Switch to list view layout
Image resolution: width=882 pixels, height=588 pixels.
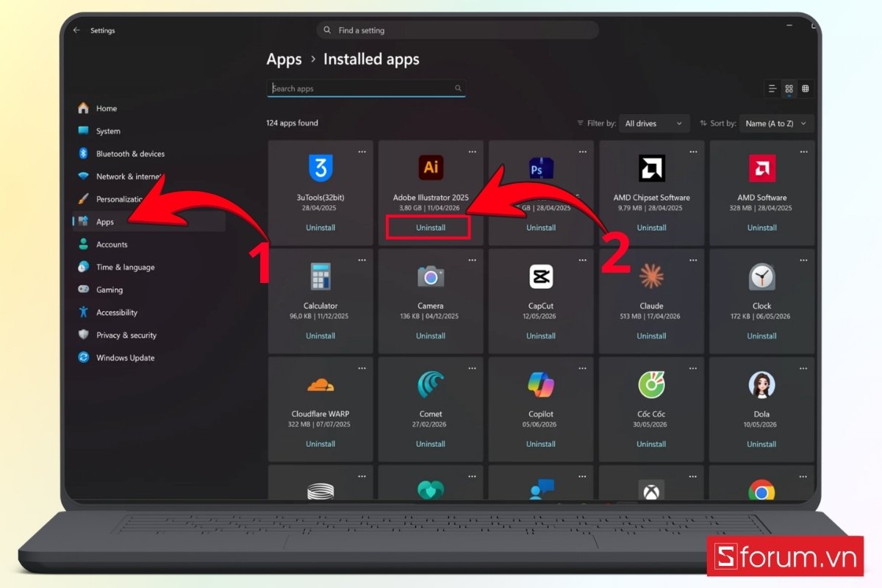(772, 89)
